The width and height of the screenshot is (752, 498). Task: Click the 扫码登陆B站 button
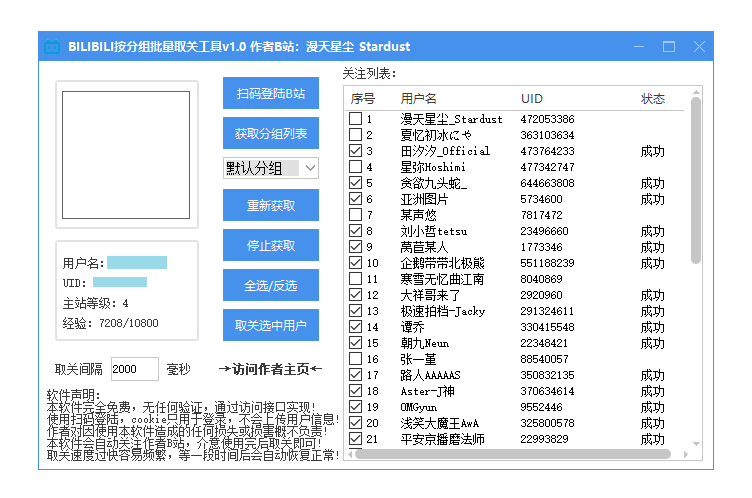pos(270,93)
